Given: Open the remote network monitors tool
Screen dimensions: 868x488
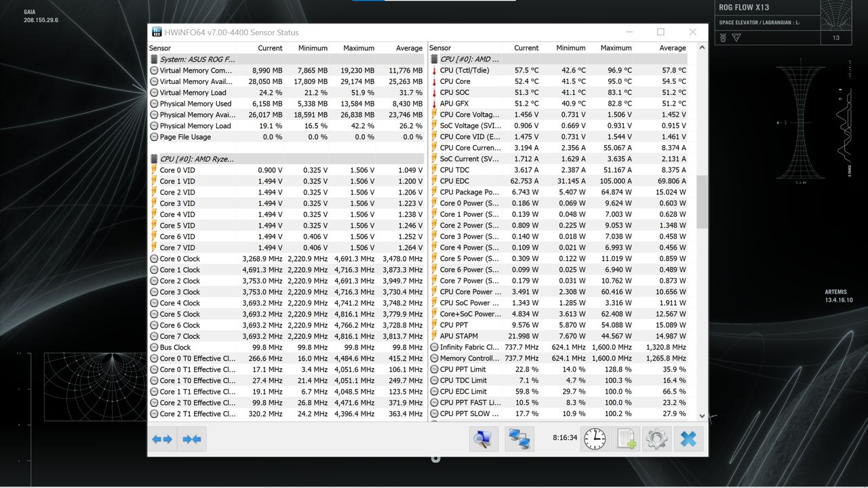Looking at the screenshot, I should point(519,439).
